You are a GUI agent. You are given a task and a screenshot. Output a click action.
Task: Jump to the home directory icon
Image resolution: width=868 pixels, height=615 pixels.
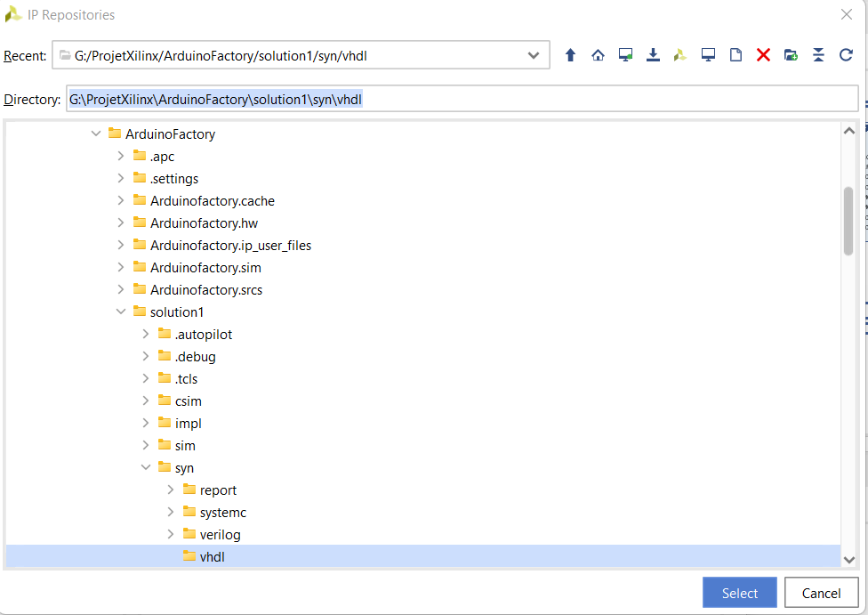(x=598, y=55)
